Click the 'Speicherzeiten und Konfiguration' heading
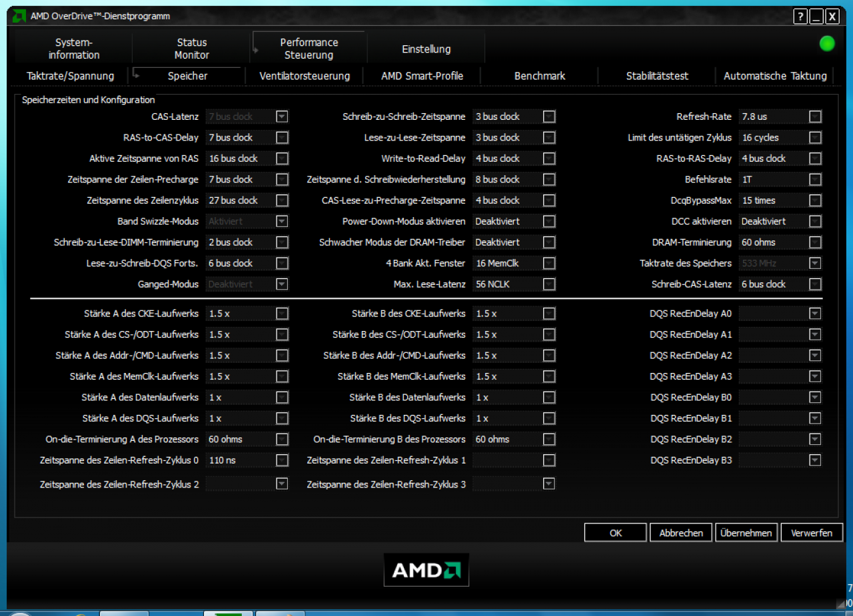The image size is (853, 616). click(89, 100)
